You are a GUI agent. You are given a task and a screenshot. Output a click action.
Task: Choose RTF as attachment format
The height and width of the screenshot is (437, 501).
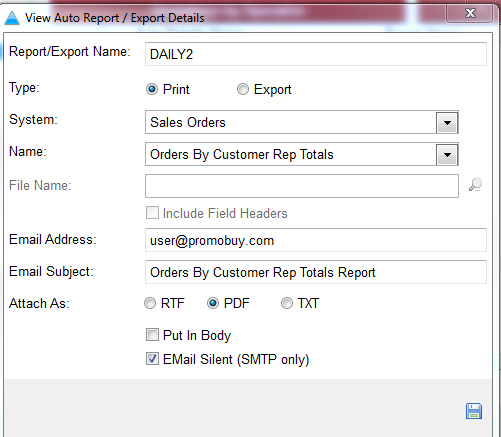(150, 303)
